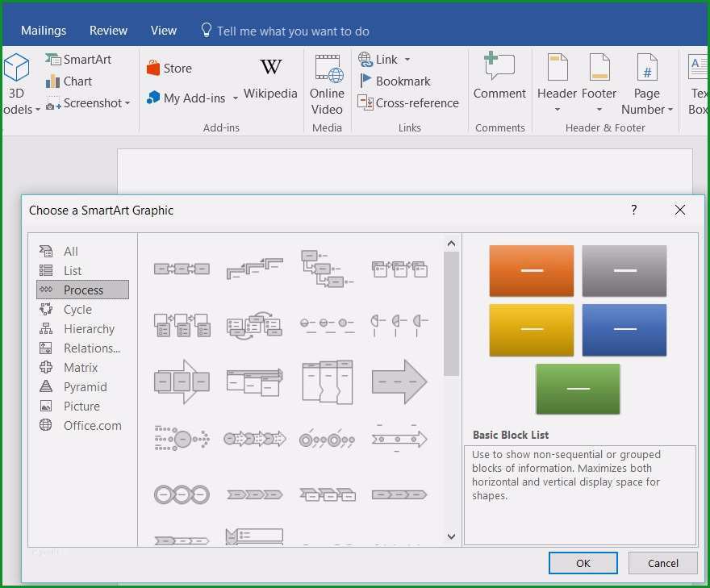Choose Continuous Arrow Process large arrow layout

[399, 382]
